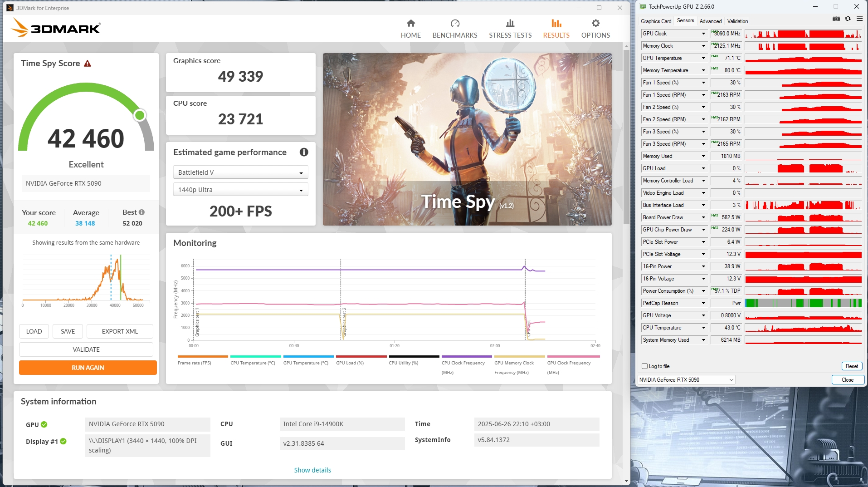Image resolution: width=868 pixels, height=487 pixels.
Task: Open the GPU Temperature sensor dropdown
Action: pos(703,58)
